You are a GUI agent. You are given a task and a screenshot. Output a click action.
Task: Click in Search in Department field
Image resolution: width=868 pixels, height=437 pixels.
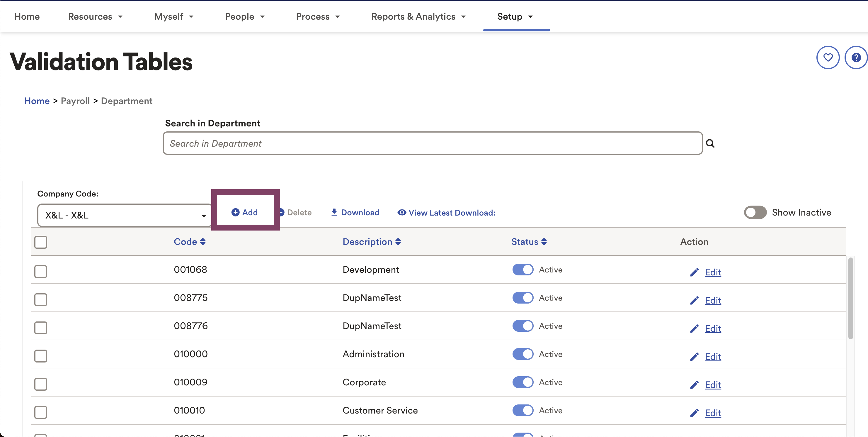pos(433,143)
